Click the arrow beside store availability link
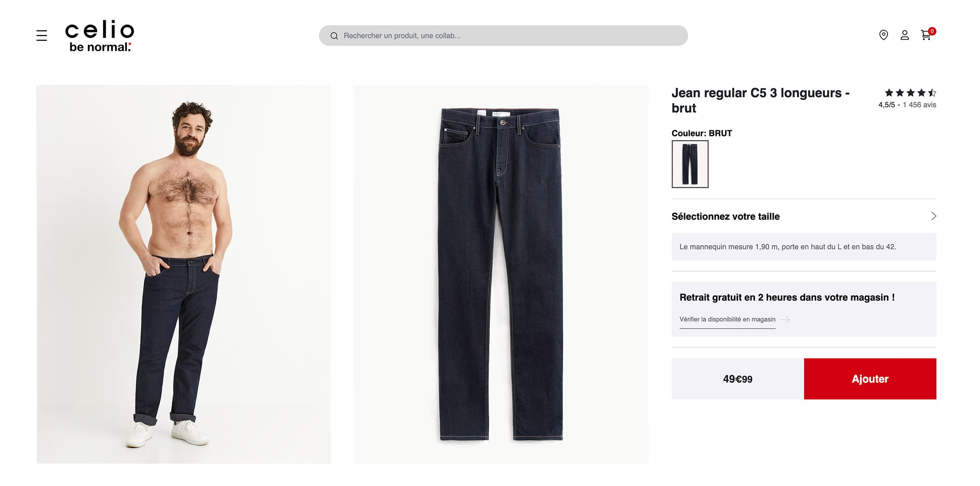 pos(786,320)
